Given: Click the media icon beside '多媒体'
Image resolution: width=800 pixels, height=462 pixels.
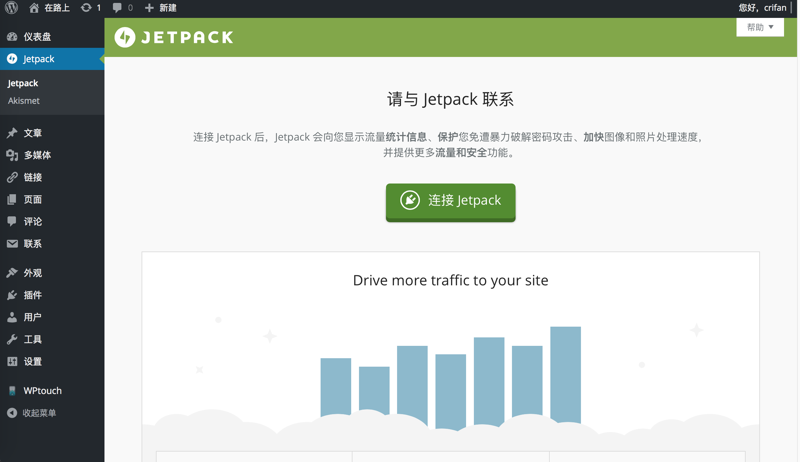Looking at the screenshot, I should [12, 155].
